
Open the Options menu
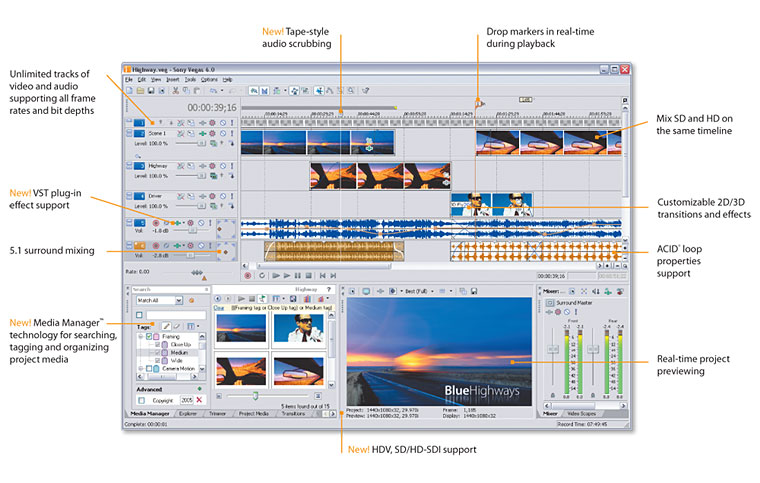[x=209, y=79]
